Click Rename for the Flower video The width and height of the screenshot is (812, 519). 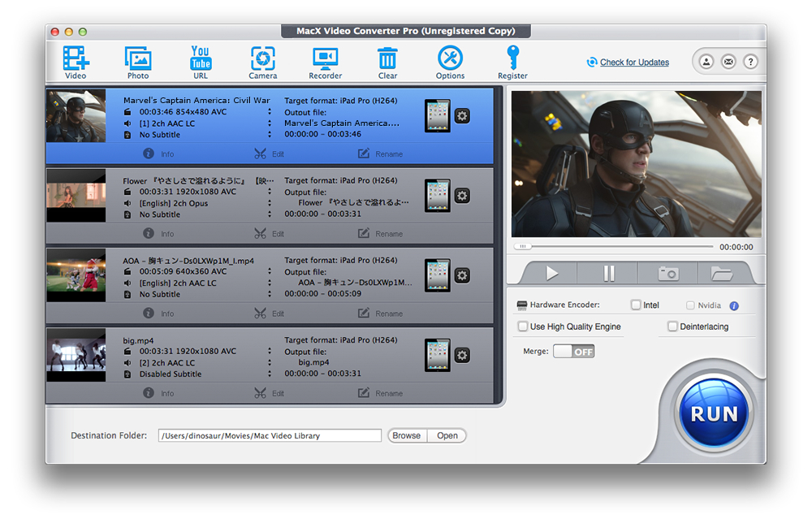click(381, 234)
